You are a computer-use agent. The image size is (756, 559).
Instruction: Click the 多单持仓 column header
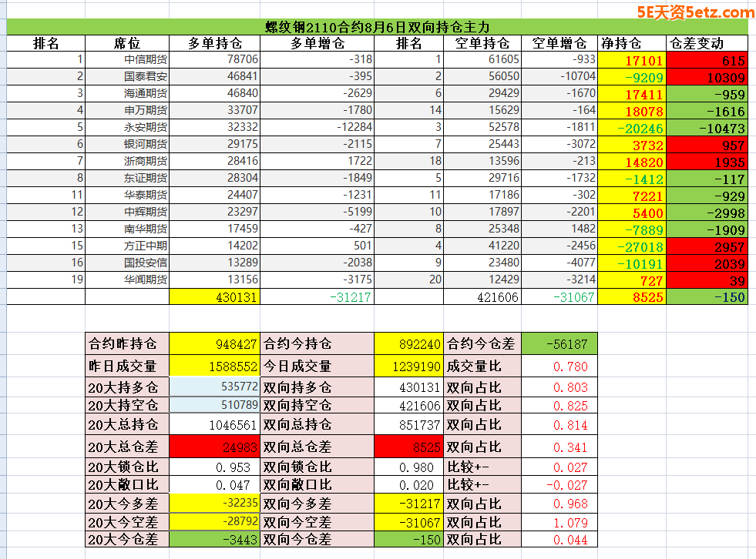[214, 43]
